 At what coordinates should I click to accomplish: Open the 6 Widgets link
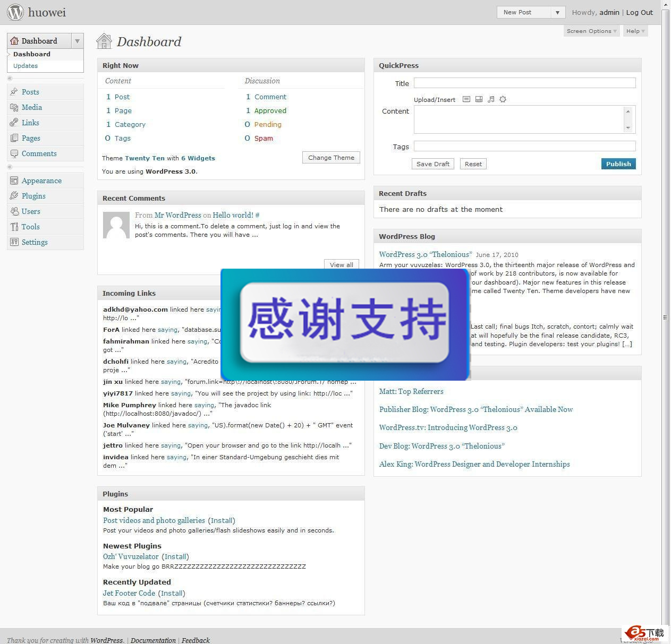198,158
